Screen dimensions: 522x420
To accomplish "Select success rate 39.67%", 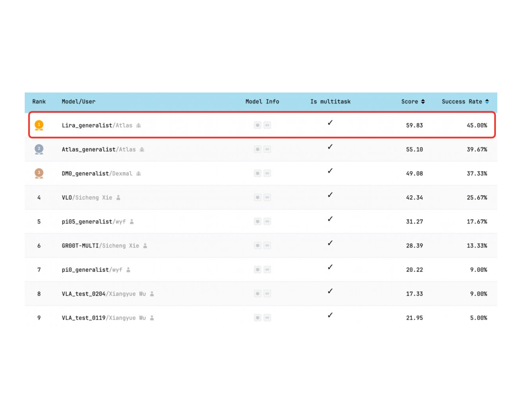I will click(477, 150).
